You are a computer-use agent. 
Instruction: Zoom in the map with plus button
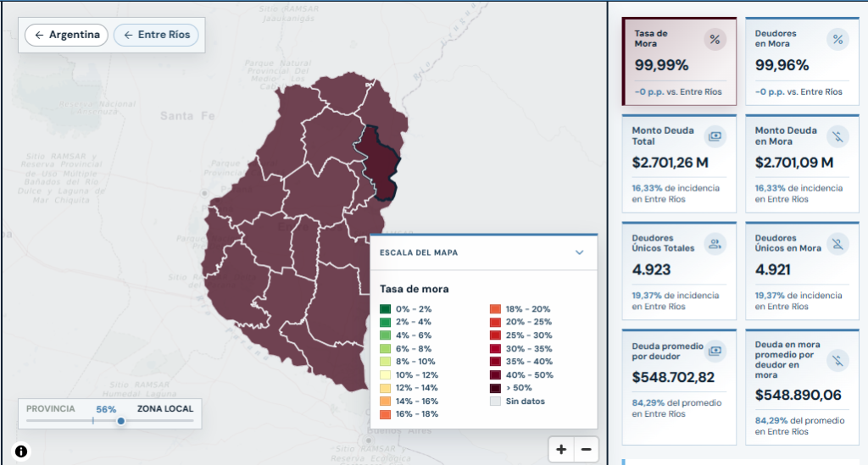click(561, 450)
